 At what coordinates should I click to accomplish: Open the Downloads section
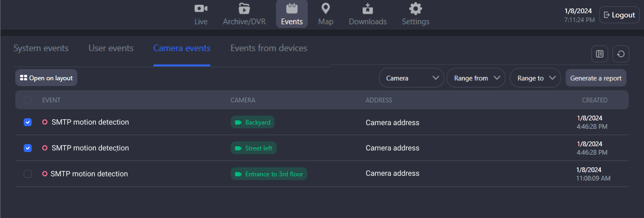(x=367, y=14)
